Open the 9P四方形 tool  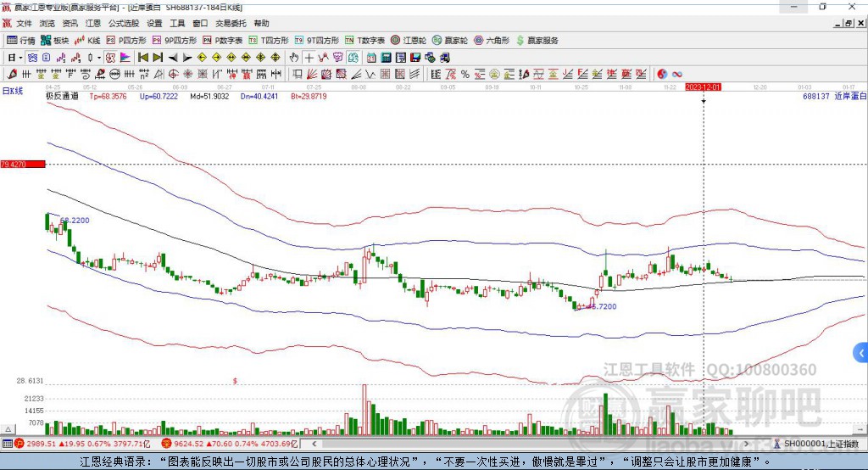coord(175,41)
